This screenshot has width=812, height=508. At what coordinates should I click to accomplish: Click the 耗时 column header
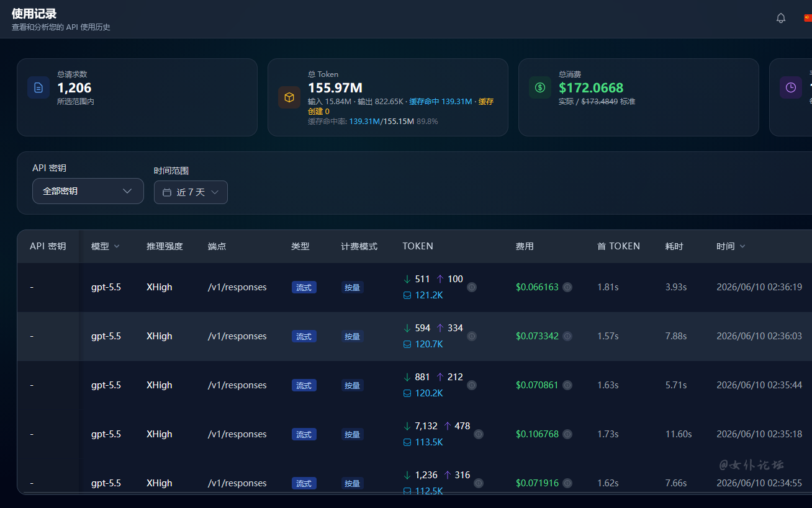click(674, 246)
